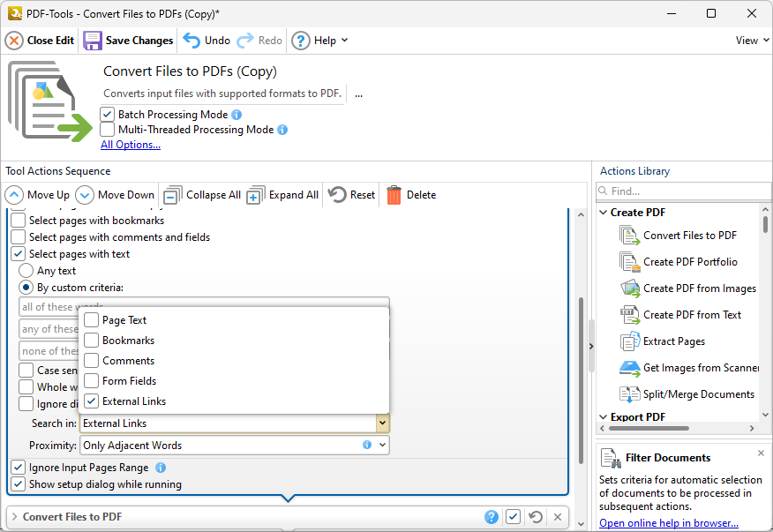Reset the tool actions sequence
This screenshot has height=532, width=773.
[351, 195]
